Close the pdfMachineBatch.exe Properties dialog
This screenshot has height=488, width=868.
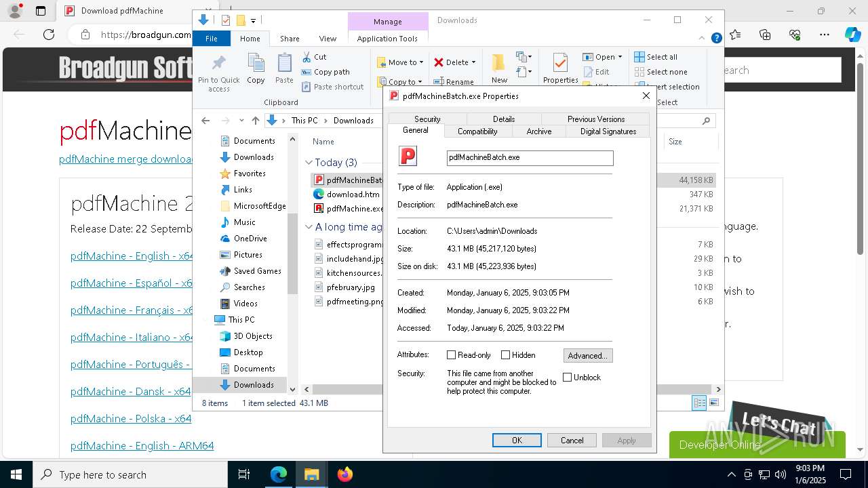pyautogui.click(x=646, y=96)
